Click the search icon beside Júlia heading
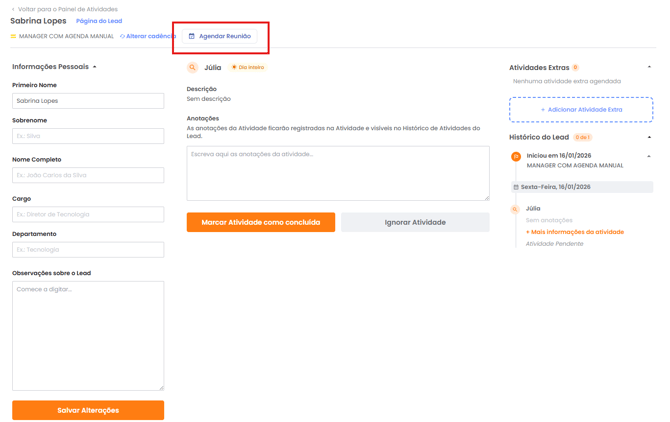 (x=193, y=68)
